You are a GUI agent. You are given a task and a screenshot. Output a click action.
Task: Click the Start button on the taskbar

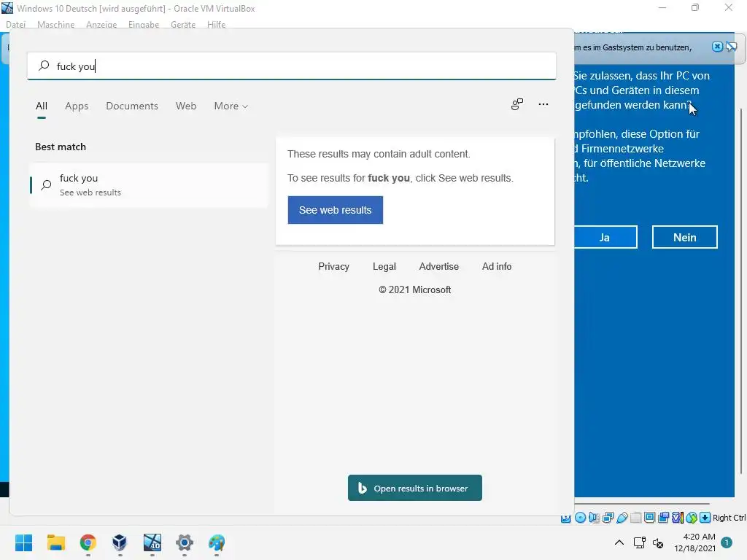(x=23, y=542)
